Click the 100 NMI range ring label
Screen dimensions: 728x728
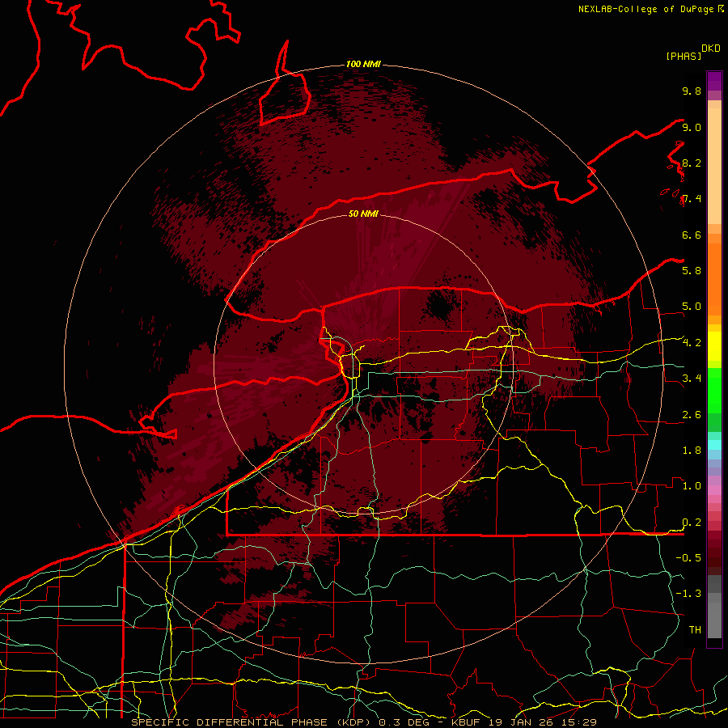click(363, 64)
